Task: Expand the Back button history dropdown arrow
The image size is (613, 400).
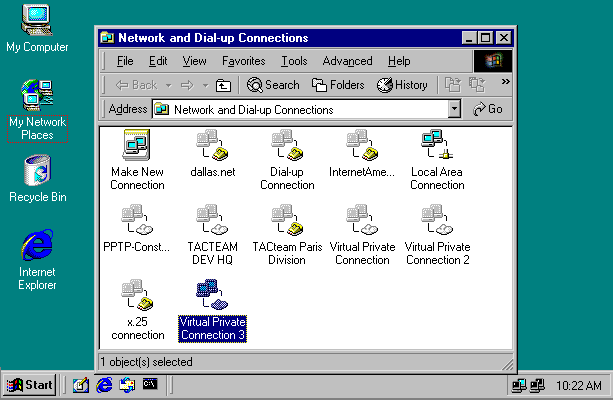Action: coord(167,86)
